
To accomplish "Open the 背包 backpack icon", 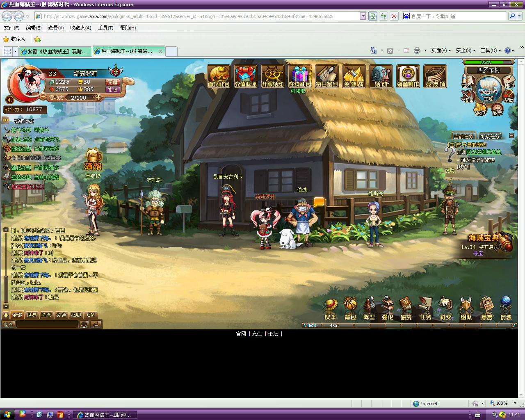I will point(350,309).
